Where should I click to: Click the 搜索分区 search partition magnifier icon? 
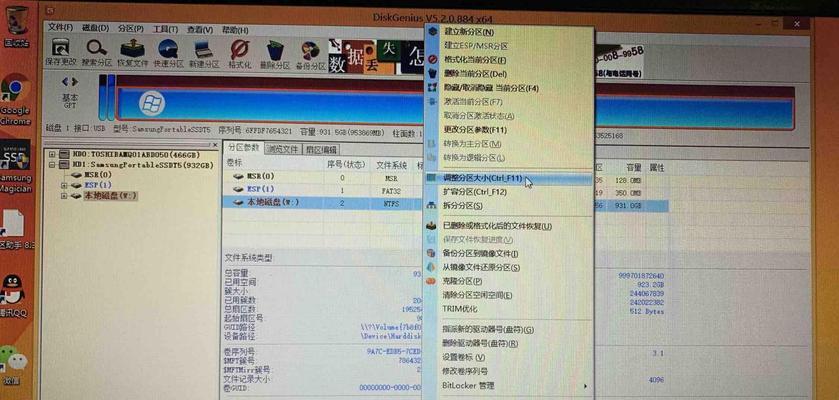point(96,54)
